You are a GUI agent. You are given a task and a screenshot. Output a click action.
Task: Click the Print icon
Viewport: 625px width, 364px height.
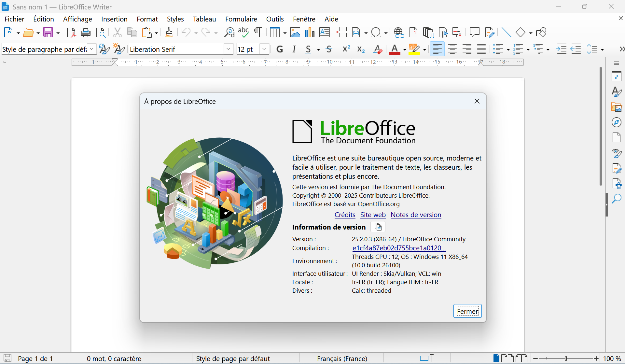(86, 33)
